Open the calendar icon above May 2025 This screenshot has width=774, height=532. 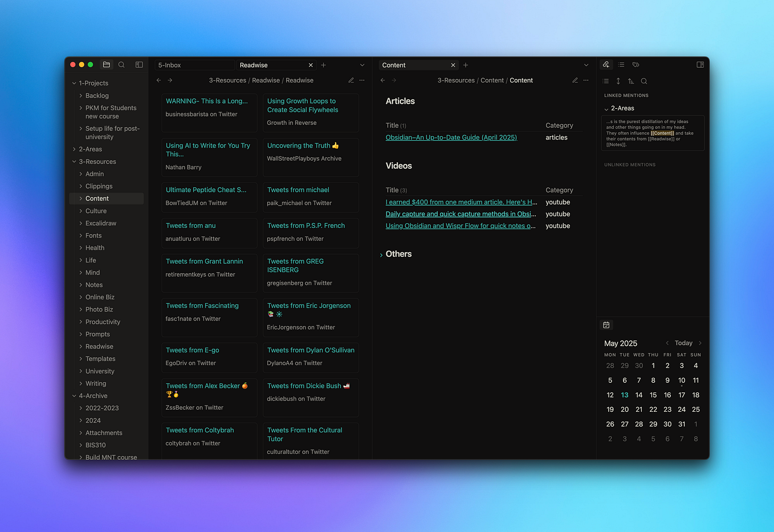point(606,325)
